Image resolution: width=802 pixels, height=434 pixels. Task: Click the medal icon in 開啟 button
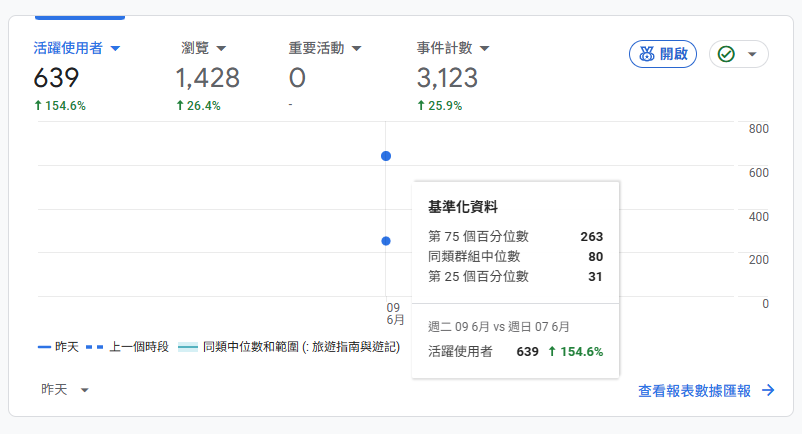647,54
